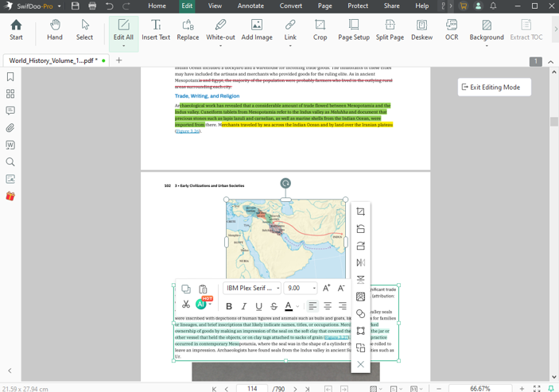
Task: Switch to the View tab
Action: (x=215, y=6)
